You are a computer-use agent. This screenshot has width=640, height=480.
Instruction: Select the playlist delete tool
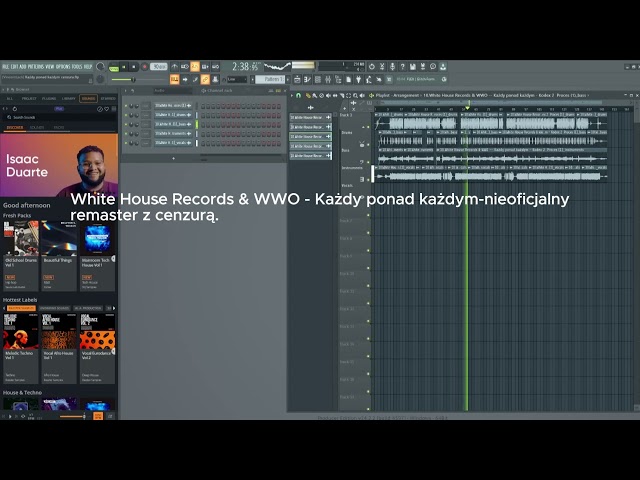coord(321,96)
